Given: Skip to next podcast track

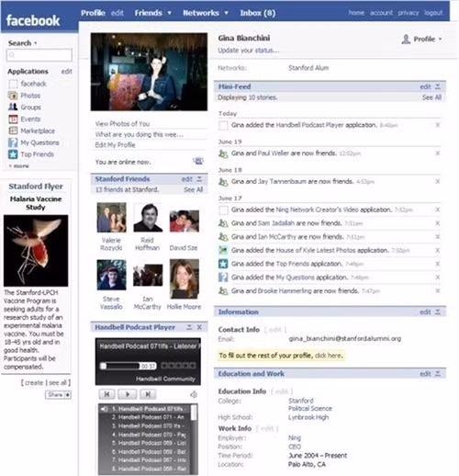Looking at the screenshot, I should point(148,394).
